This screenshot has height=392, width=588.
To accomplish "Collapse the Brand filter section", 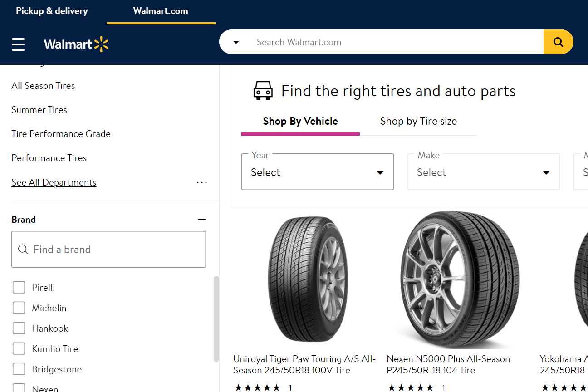I will tap(202, 220).
